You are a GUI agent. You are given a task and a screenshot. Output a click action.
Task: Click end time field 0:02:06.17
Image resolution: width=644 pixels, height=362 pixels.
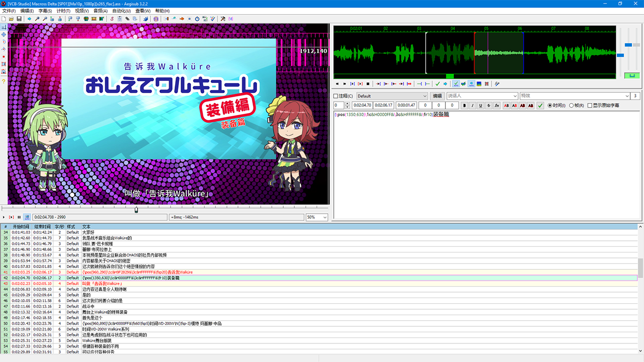pyautogui.click(x=383, y=106)
